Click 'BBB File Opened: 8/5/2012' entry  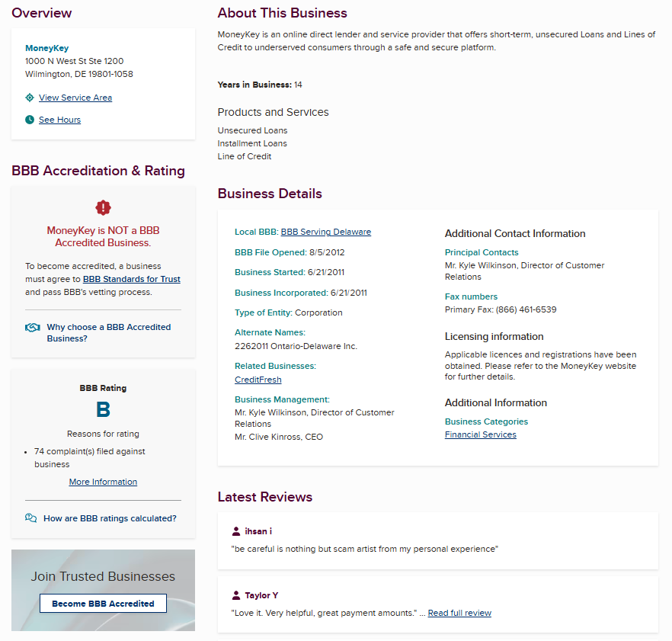pos(290,252)
